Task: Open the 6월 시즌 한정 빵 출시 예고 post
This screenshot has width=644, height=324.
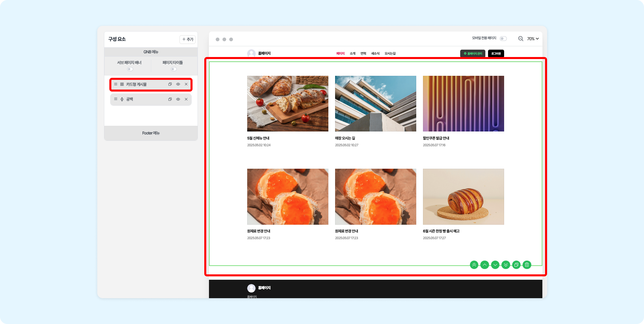Action: (441, 231)
